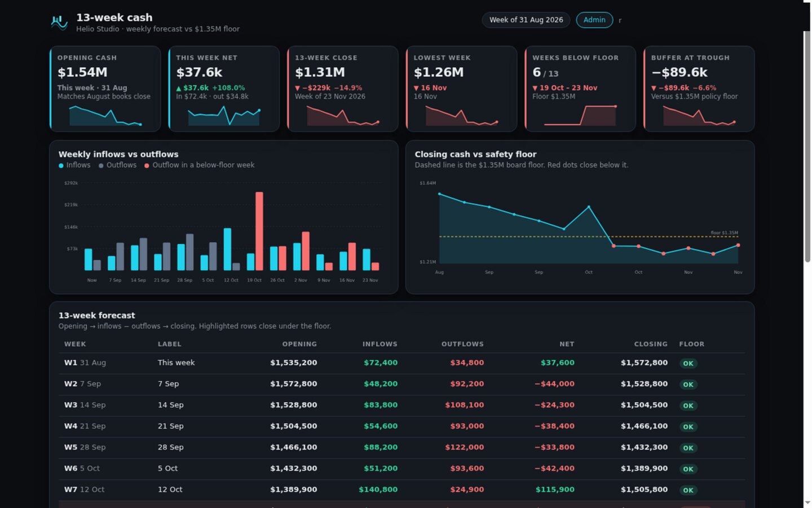The width and height of the screenshot is (812, 508).
Task: Click the $72,400 inflows value in W1
Action: pos(381,363)
